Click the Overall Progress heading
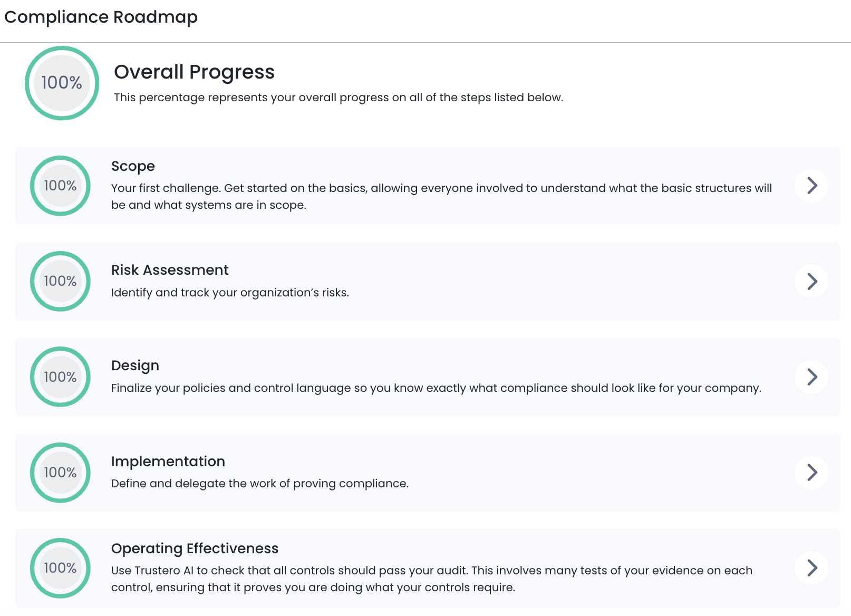This screenshot has width=851, height=616. pyautogui.click(x=194, y=72)
